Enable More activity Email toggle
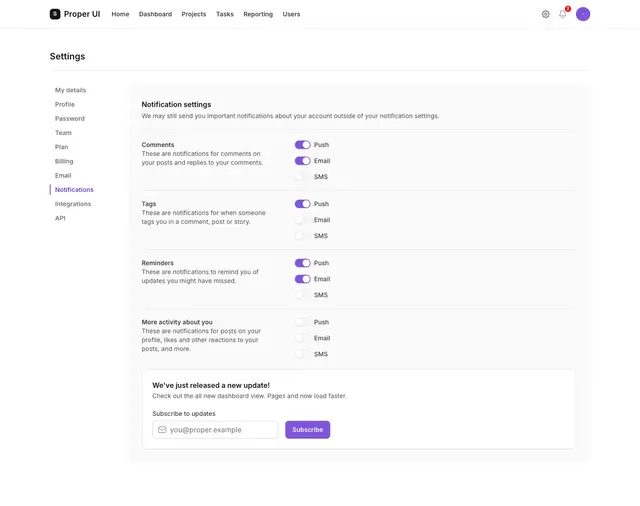 coord(302,338)
